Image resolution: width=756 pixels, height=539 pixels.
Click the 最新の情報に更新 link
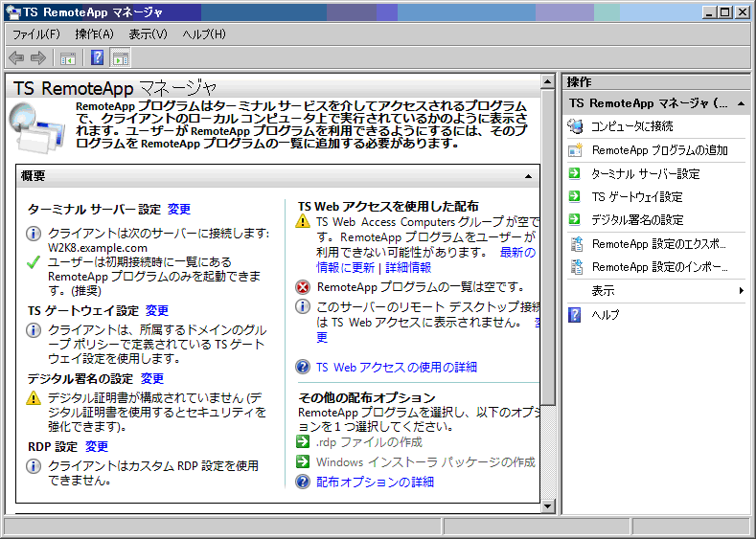click(517, 252)
